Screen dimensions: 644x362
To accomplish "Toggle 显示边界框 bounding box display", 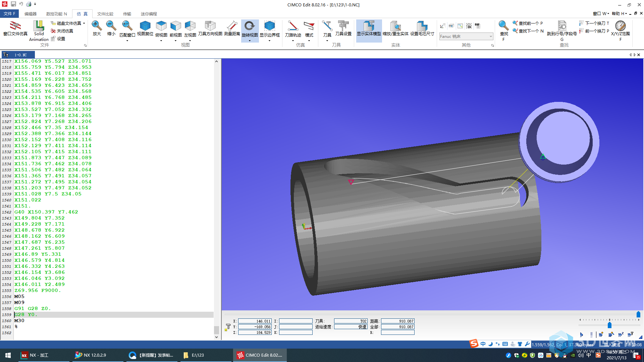I will click(x=270, y=27).
